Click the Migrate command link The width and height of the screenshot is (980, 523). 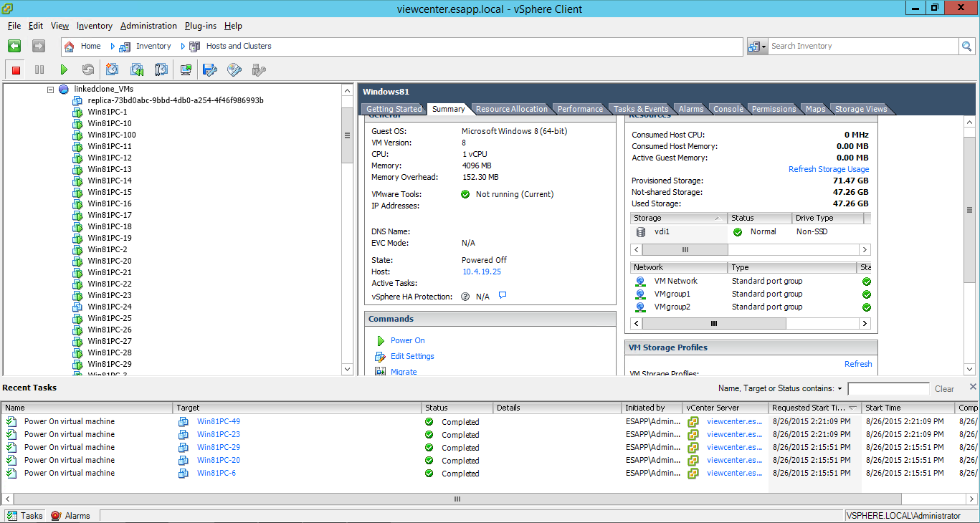[404, 372]
